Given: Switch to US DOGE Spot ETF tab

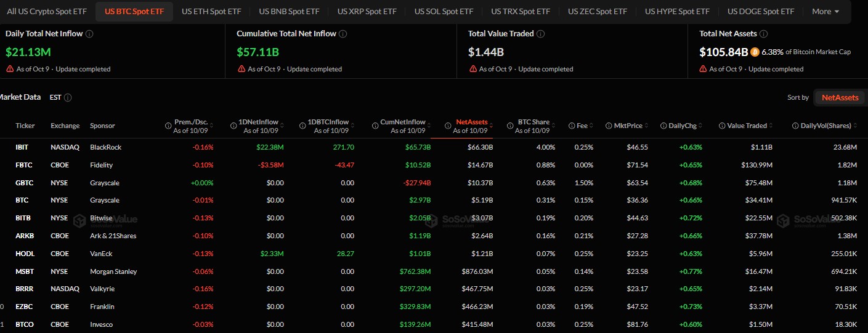Looking at the screenshot, I should pos(761,12).
